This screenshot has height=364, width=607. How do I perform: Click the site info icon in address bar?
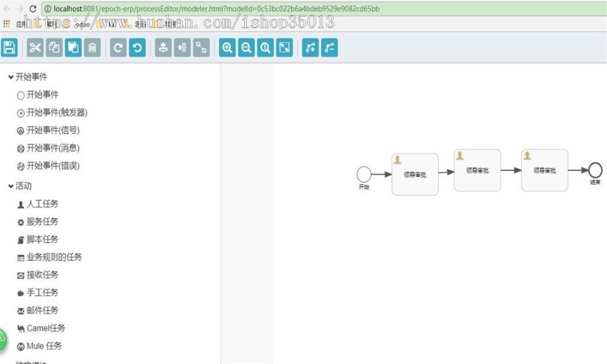pos(48,9)
